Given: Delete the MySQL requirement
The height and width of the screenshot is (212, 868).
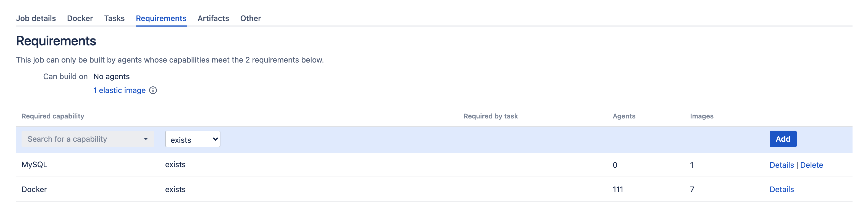Looking at the screenshot, I should [811, 165].
